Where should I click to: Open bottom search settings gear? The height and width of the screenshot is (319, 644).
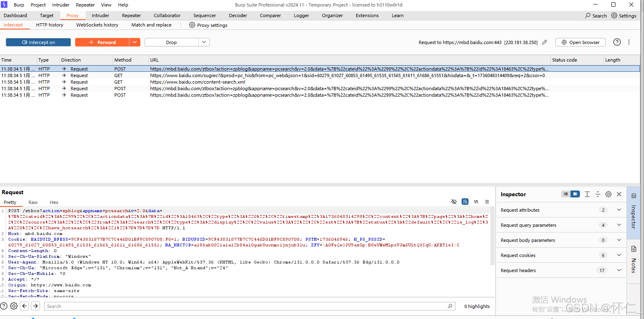pyautogui.click(x=14, y=306)
